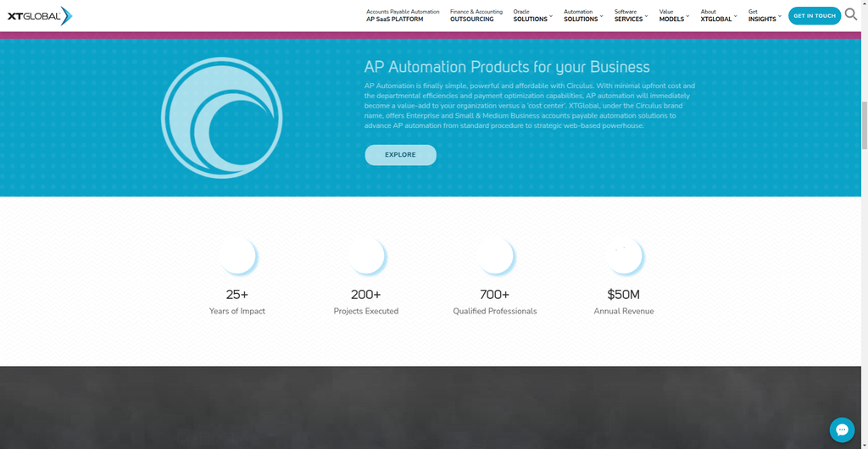This screenshot has height=449, width=868.
Task: Click the Get In Touch button
Action: pyautogui.click(x=815, y=16)
